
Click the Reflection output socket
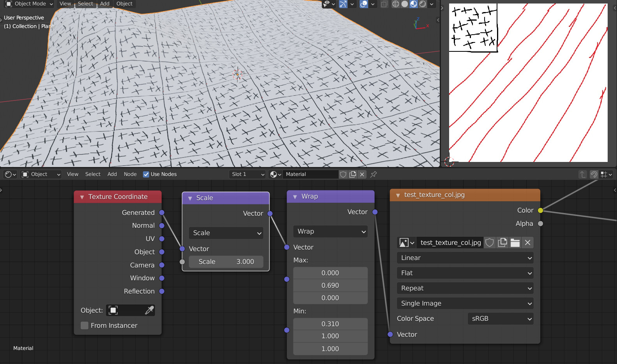point(162,291)
